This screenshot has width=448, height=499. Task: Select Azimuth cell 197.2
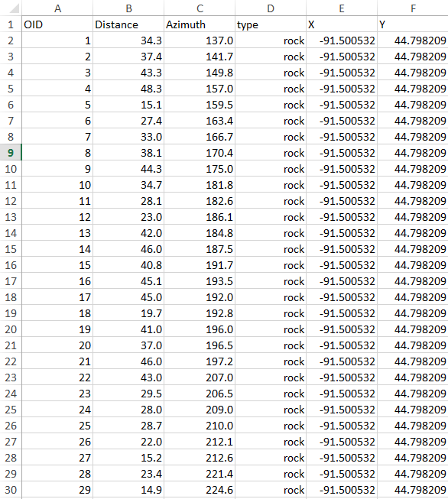coord(200,361)
